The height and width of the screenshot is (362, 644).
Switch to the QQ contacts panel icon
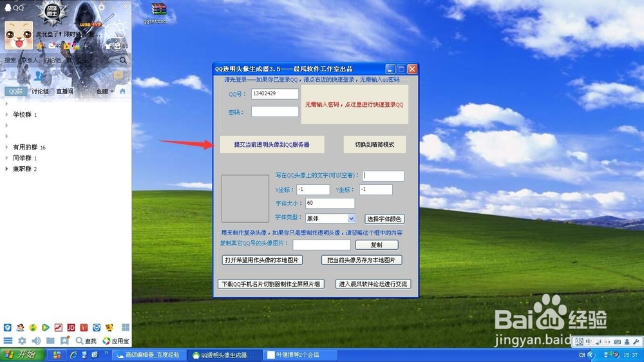click(x=13, y=75)
